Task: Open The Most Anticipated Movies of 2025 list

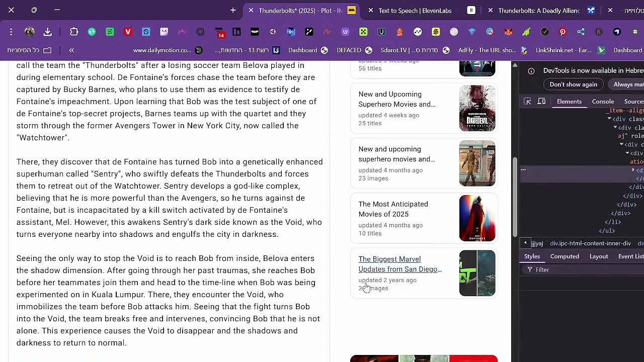Action: 393,209
